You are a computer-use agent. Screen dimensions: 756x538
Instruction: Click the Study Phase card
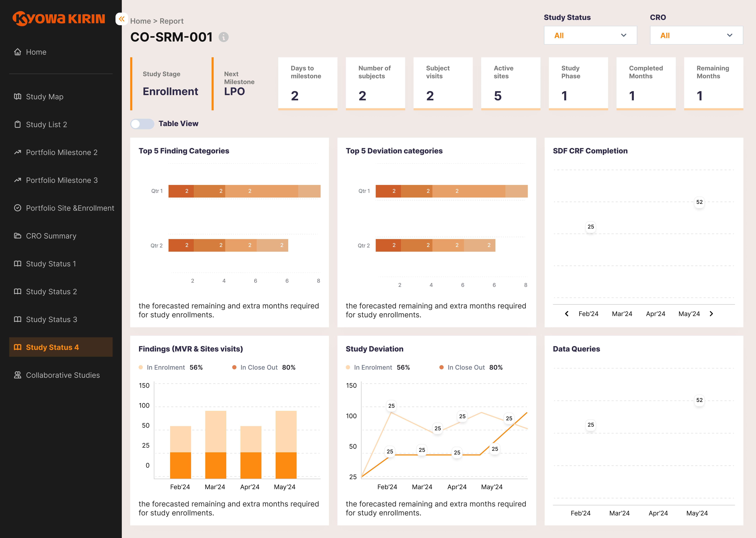point(578,84)
